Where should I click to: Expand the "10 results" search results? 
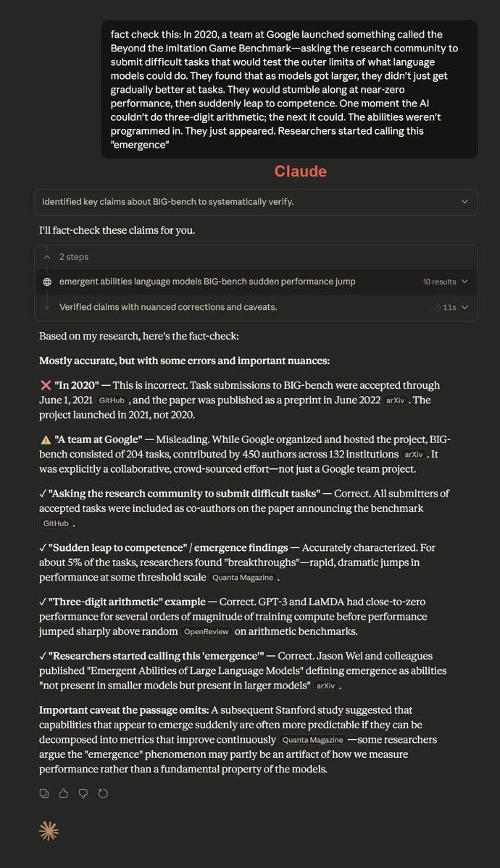(464, 282)
